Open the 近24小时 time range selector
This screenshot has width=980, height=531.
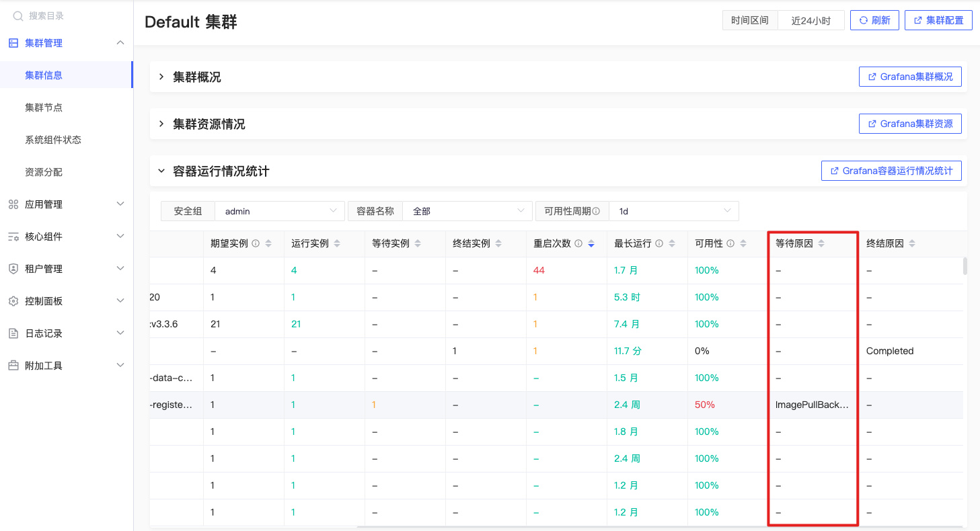pyautogui.click(x=811, y=20)
